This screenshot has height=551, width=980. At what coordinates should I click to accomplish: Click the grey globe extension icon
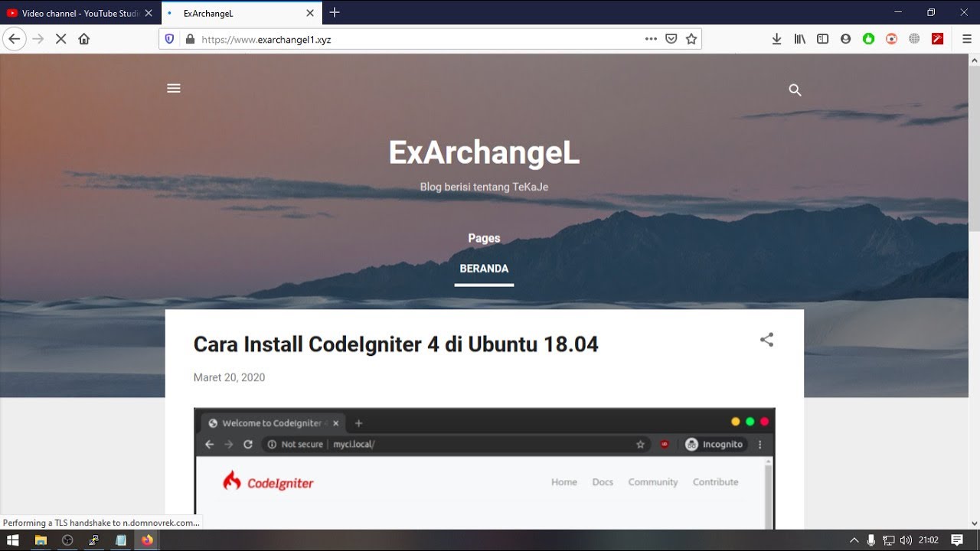pos(914,39)
